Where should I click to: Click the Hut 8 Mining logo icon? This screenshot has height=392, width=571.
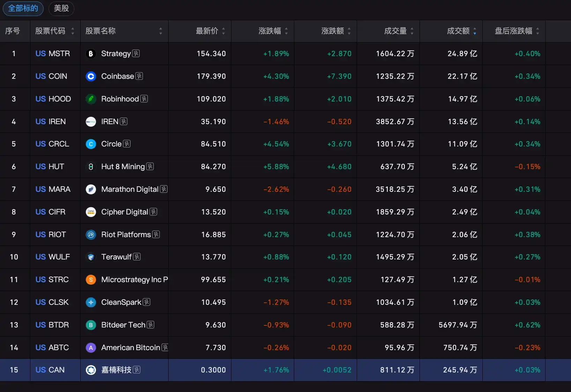[x=91, y=167]
